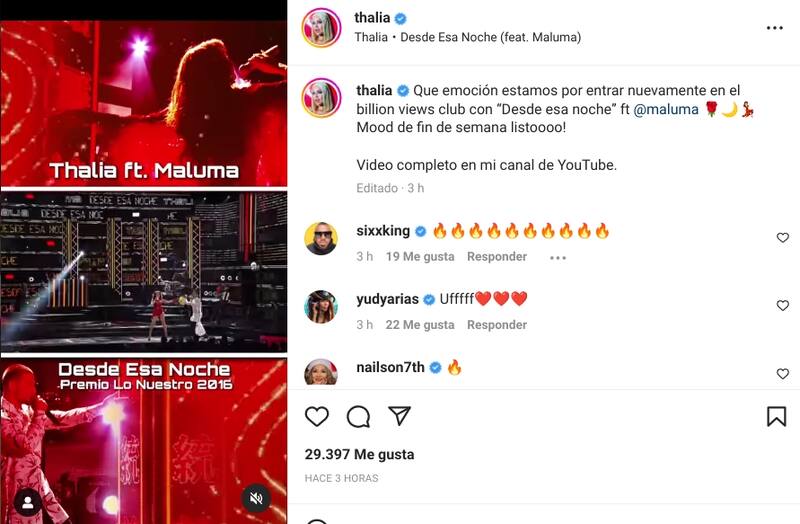Viewport: 800px width, 524px height.
Task: Share the post via paper-plane icon
Action: 399,416
